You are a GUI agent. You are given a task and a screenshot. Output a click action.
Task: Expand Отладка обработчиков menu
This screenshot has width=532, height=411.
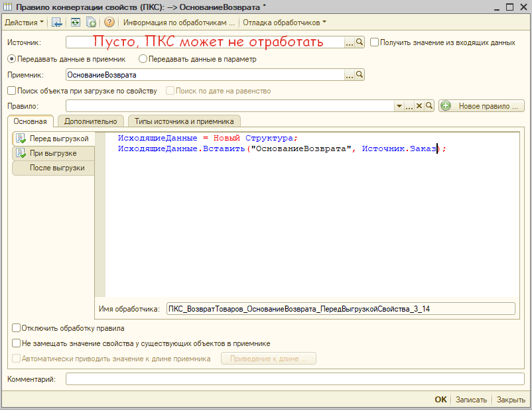[285, 23]
